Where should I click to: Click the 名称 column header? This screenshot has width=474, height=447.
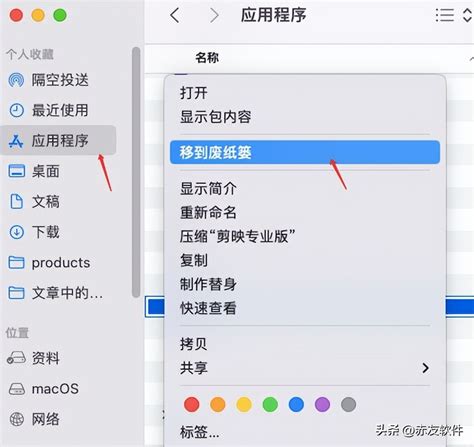207,58
